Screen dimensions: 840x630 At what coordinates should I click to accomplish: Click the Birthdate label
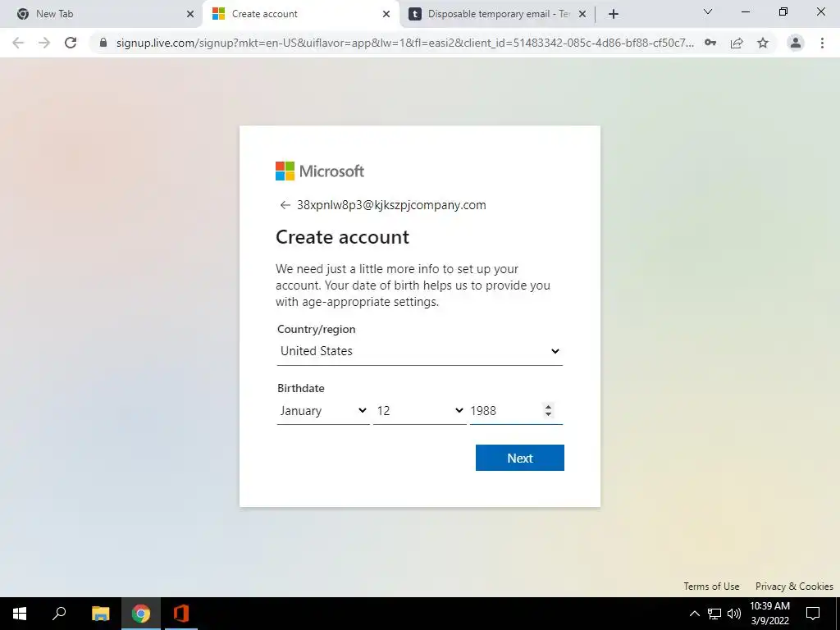coord(300,388)
